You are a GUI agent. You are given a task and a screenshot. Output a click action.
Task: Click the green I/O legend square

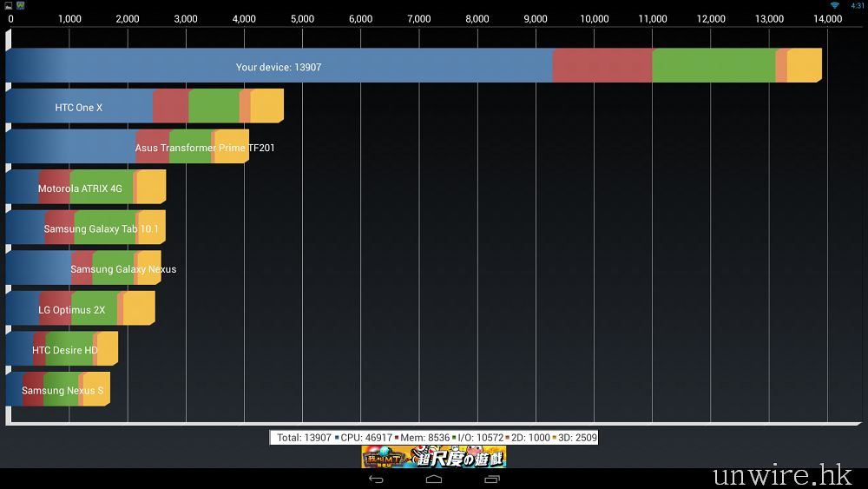(x=454, y=438)
